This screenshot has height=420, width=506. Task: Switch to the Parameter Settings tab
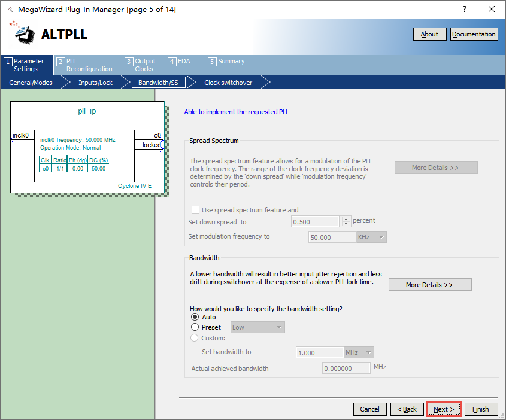coord(27,65)
